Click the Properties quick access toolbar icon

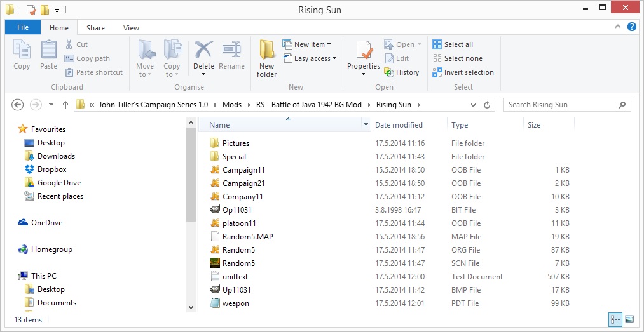[x=31, y=10]
